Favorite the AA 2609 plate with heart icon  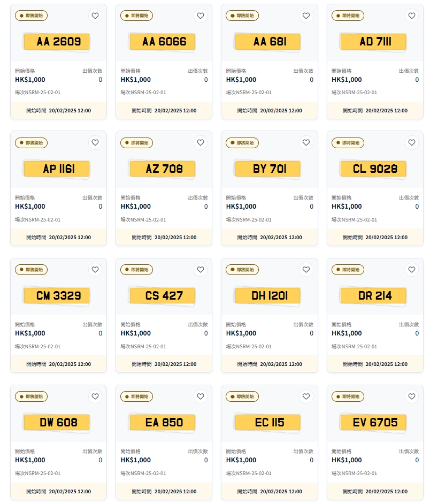coord(95,16)
